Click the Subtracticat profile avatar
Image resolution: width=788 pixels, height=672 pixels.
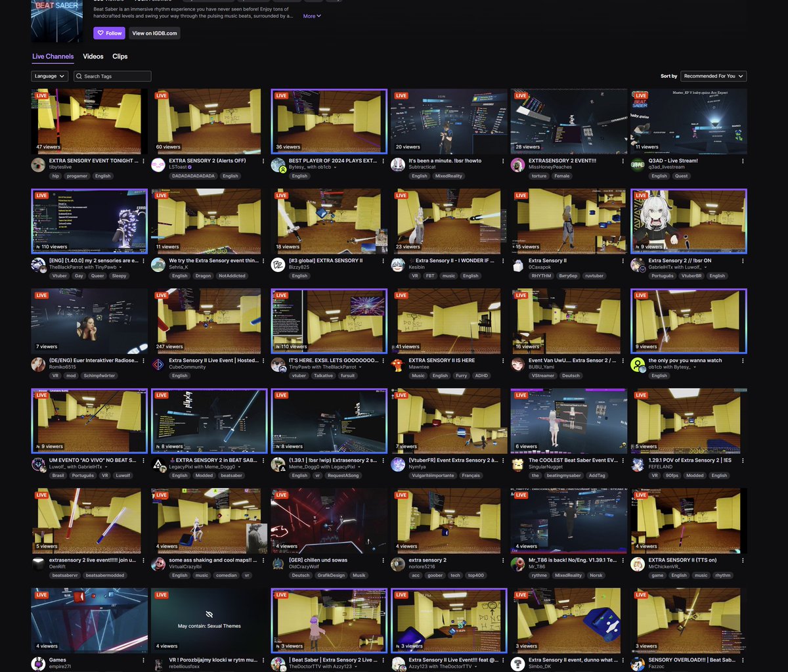[x=398, y=165]
